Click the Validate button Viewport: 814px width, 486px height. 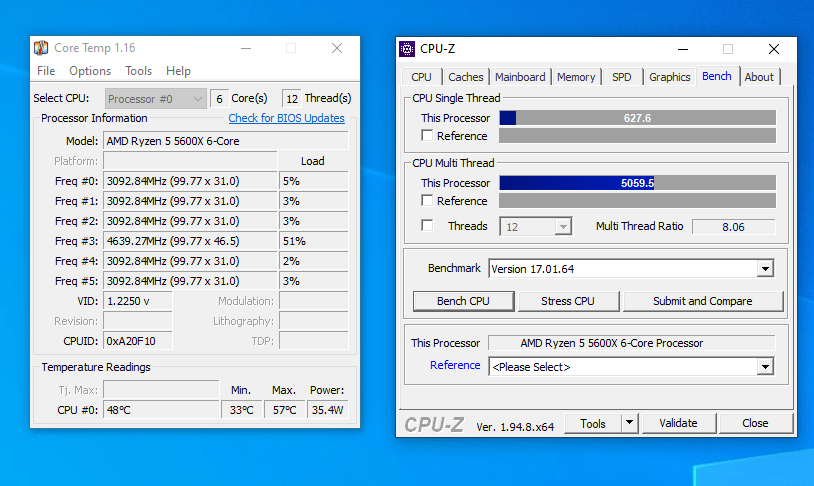[679, 424]
